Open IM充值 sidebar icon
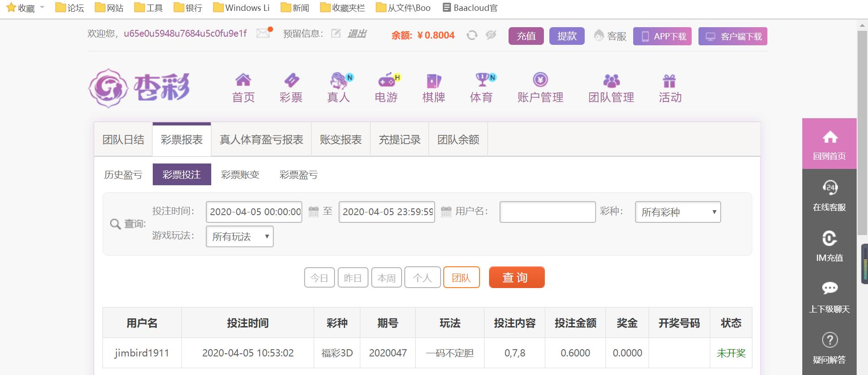 coord(829,238)
